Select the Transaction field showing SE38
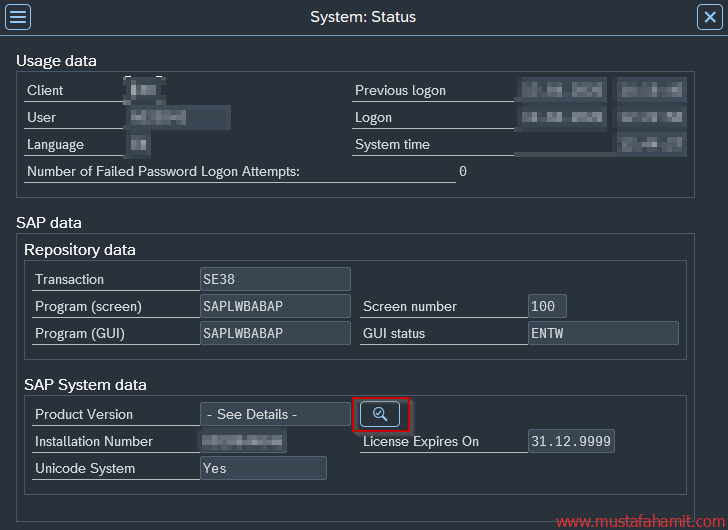This screenshot has height=530, width=728. 275,279
